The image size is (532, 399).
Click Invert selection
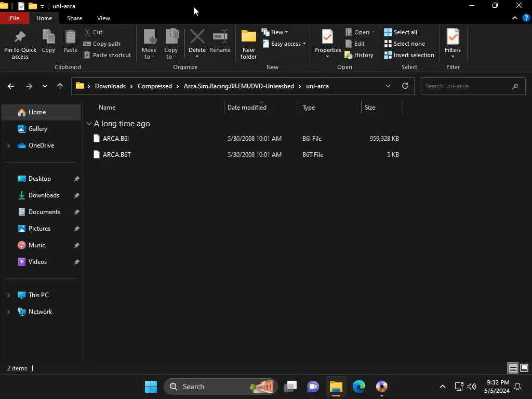point(409,55)
